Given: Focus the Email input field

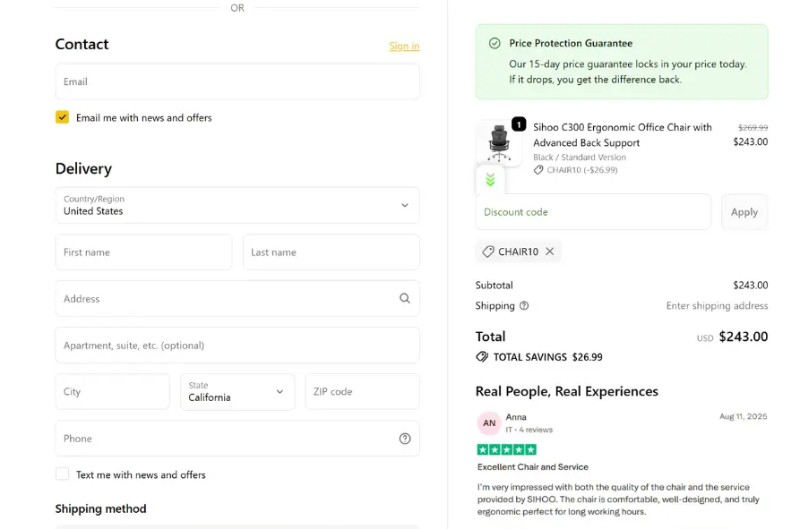Looking at the screenshot, I should tap(237, 82).
